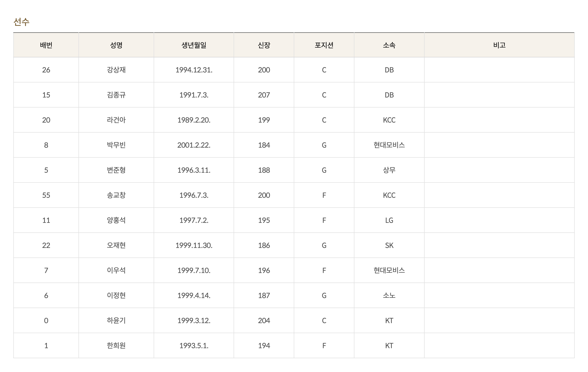The image size is (588, 372).
Task: Click jersey number 22
Action: (x=46, y=245)
